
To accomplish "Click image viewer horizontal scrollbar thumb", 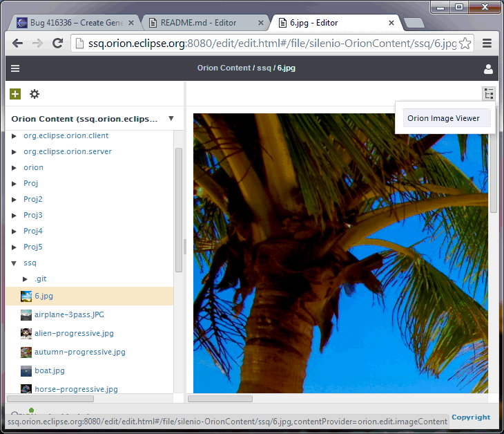I will pos(220,399).
